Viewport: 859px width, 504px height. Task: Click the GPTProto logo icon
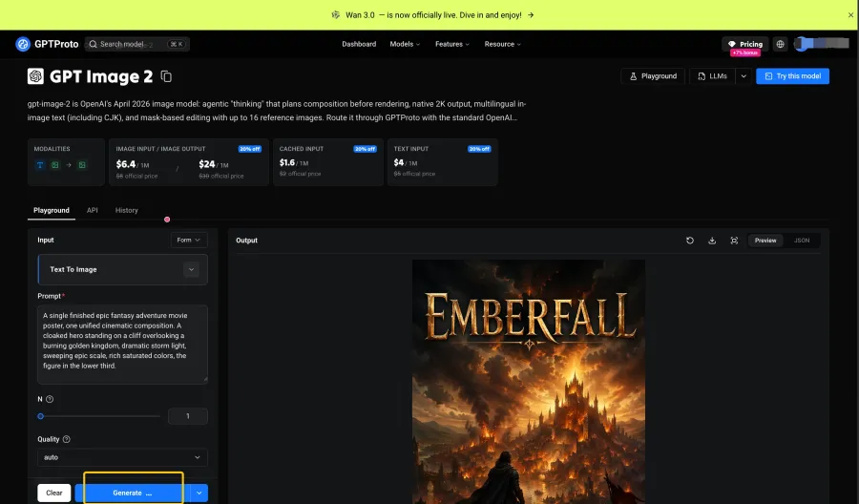[x=23, y=44]
